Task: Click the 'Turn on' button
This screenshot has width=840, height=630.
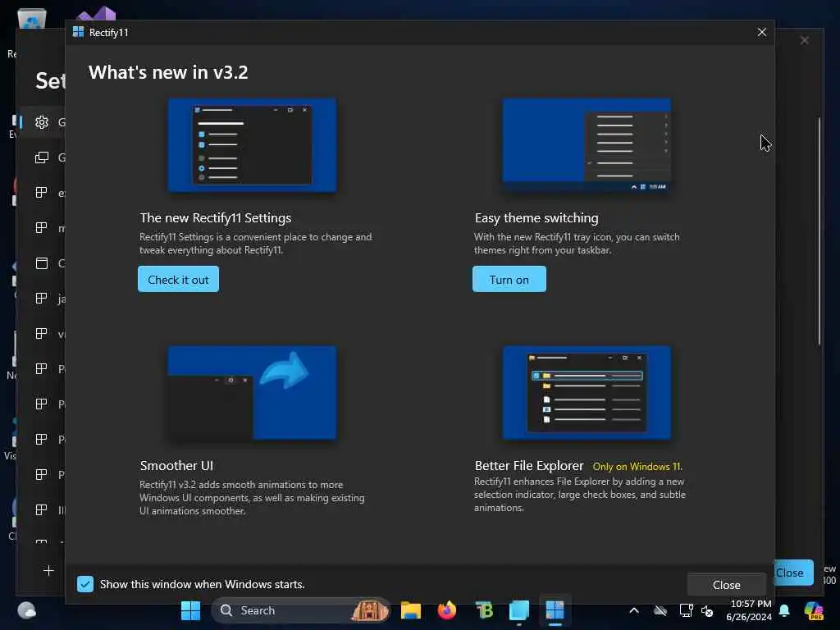Action: (509, 279)
